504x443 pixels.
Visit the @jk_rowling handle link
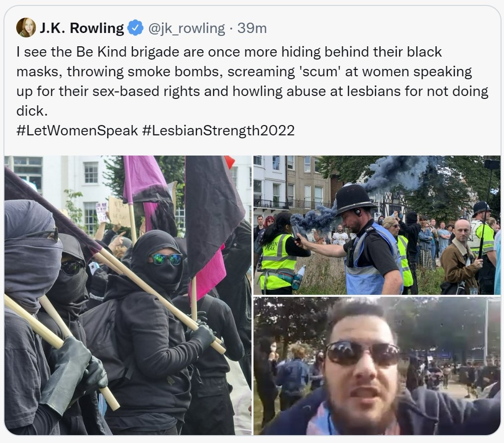point(187,28)
